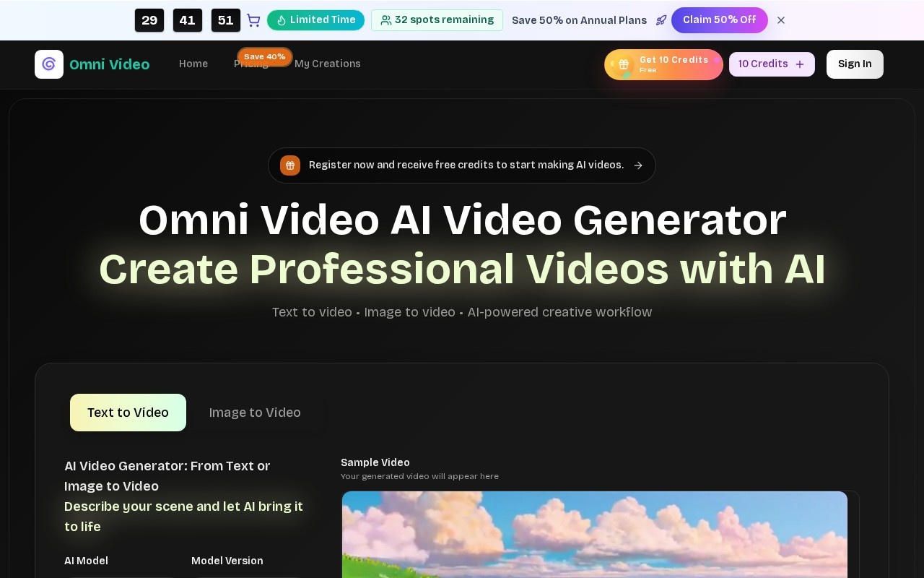Click the orange gift icon in register banner

pos(290,165)
